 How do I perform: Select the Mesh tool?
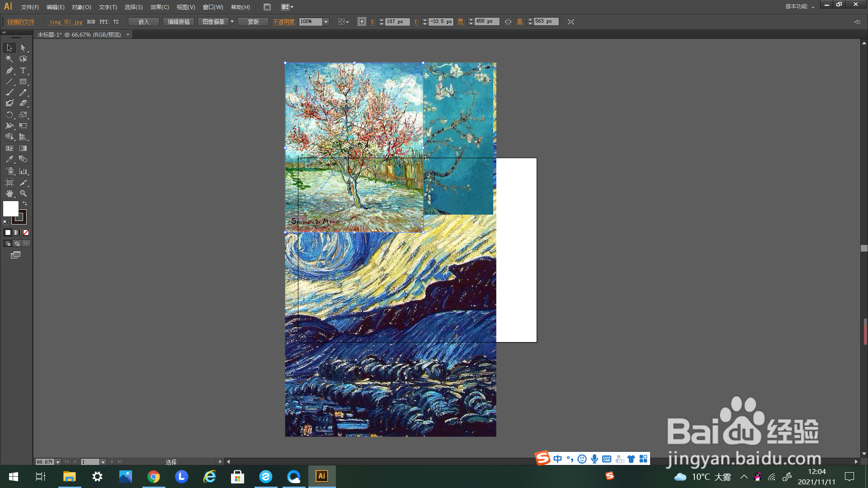[9, 148]
